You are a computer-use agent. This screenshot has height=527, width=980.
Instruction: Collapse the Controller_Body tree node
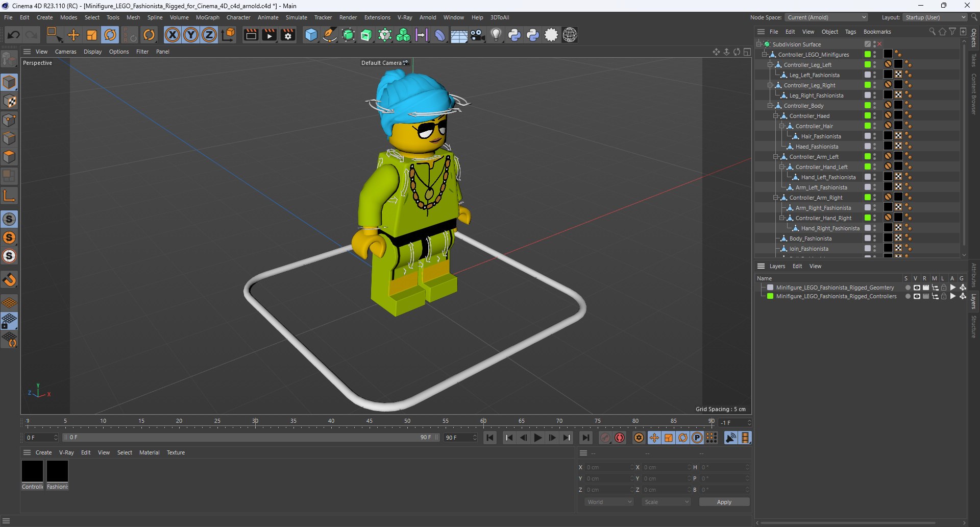click(x=770, y=106)
